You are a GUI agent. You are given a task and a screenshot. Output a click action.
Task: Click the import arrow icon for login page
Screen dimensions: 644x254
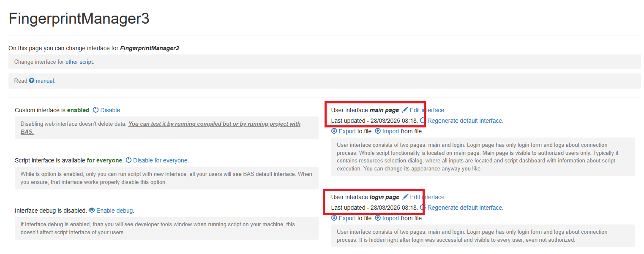378,218
